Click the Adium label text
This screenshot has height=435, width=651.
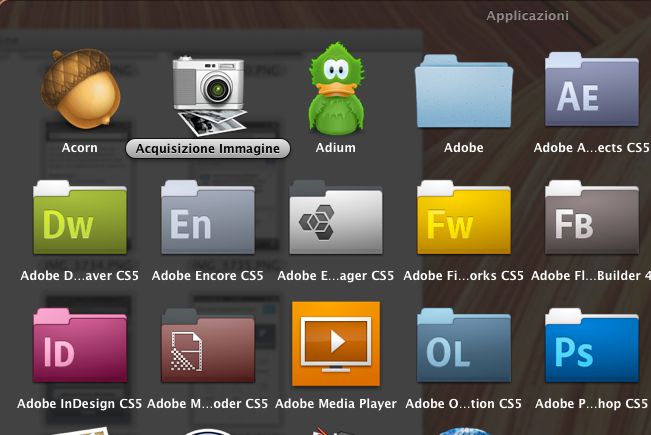tap(335, 148)
